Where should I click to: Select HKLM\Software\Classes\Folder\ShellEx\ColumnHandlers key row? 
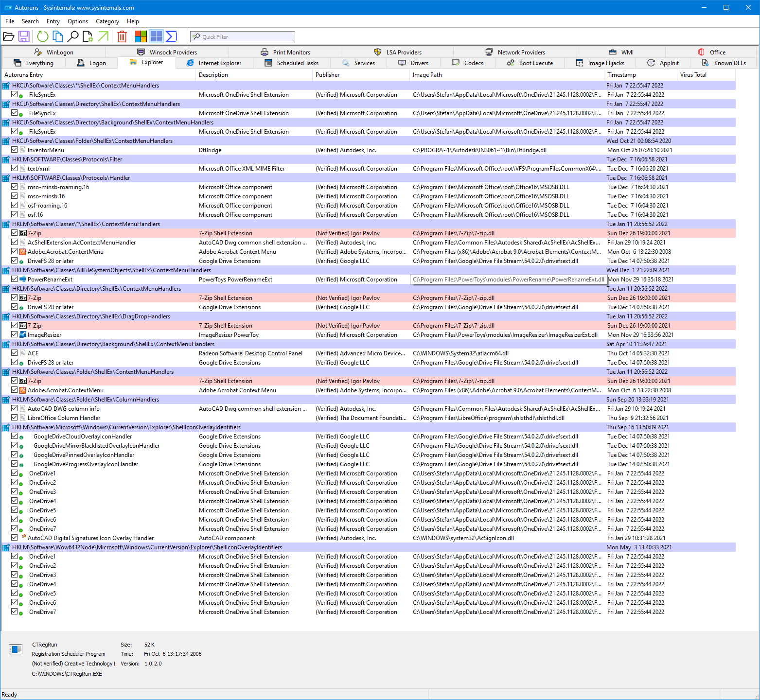pyautogui.click(x=369, y=400)
